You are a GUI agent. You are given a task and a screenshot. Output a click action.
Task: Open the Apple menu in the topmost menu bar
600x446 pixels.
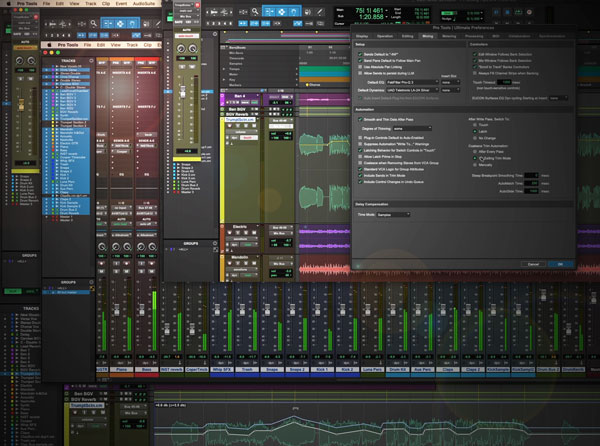[9, 3]
